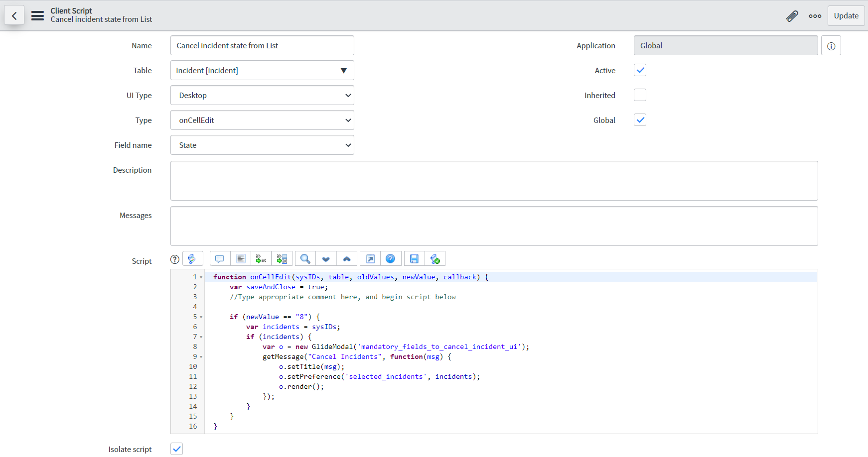The width and height of the screenshot is (868, 457).
Task: Toggle full screen script editor icon
Action: (370, 259)
